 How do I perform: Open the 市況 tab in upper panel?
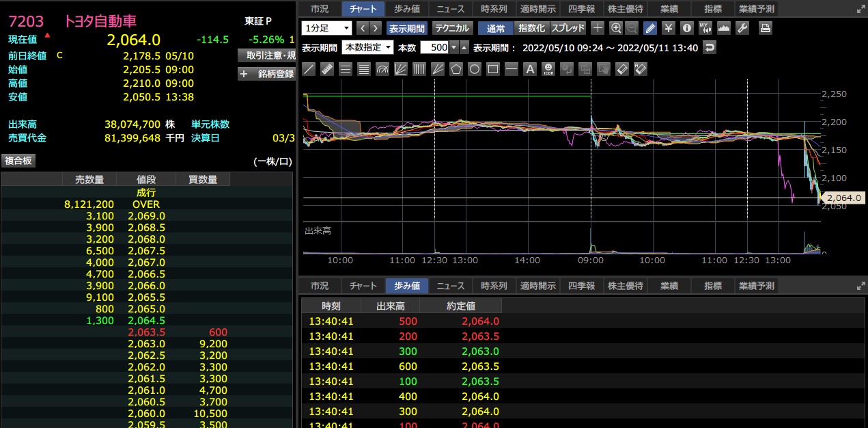coord(320,9)
